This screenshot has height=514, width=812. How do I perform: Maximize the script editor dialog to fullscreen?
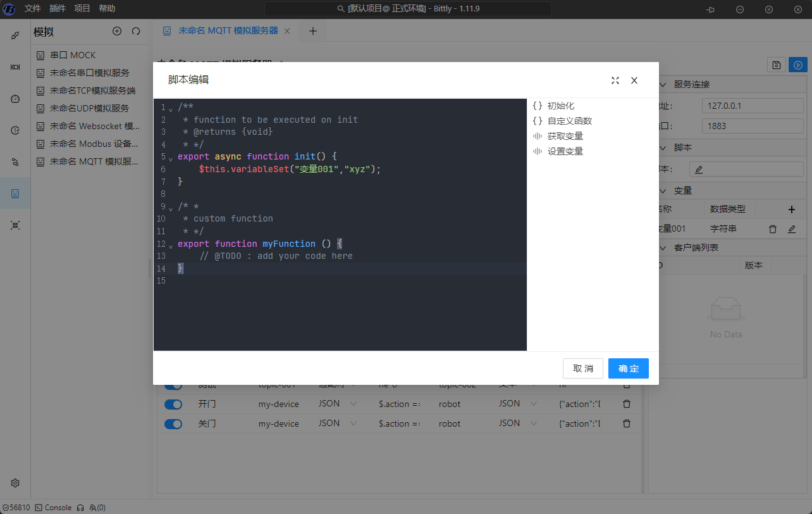615,80
